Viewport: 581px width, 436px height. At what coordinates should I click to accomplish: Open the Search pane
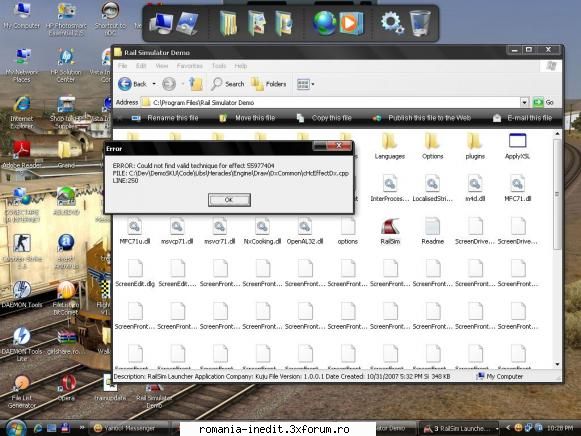(228, 84)
